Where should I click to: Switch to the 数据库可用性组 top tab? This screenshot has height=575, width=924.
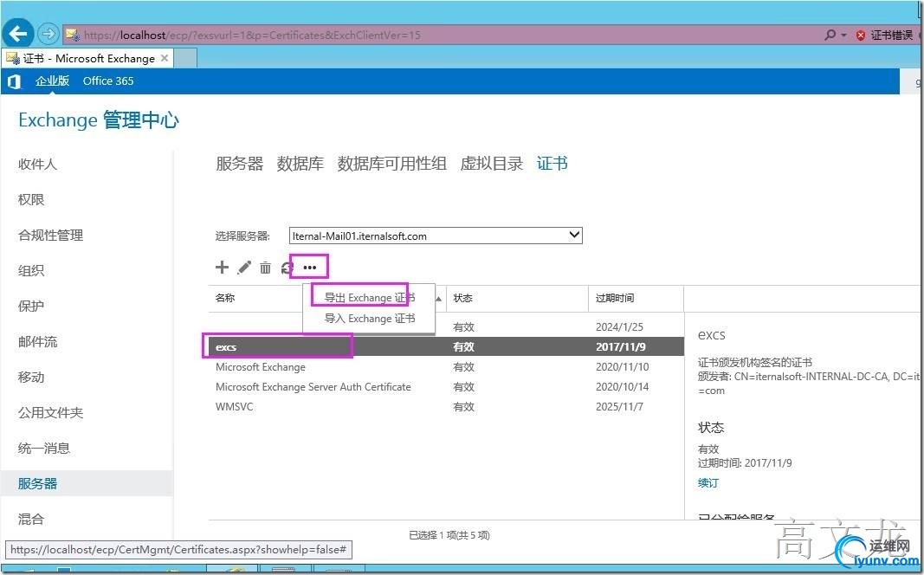[x=392, y=163]
